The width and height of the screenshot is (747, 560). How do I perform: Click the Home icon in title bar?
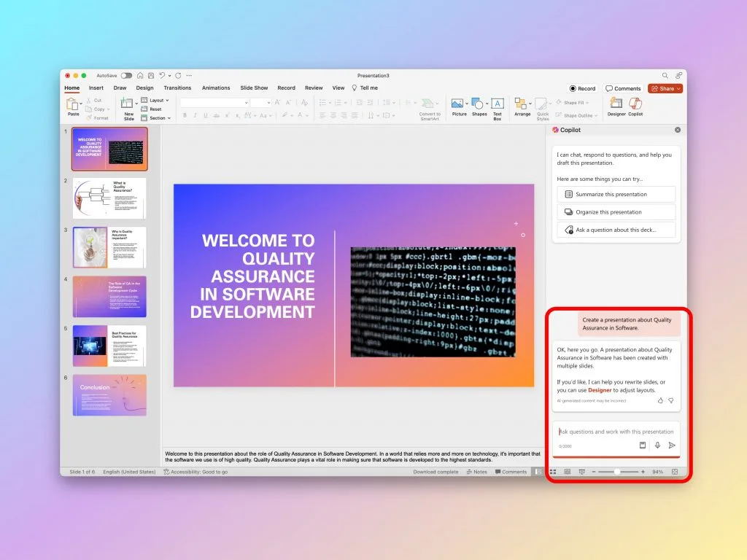(140, 75)
